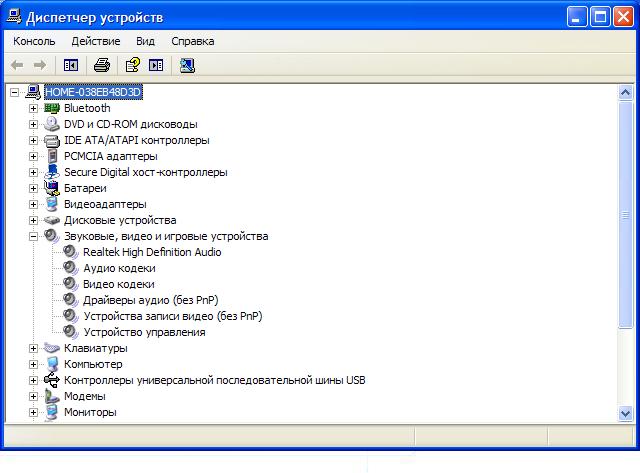
Task: Click the Дисковые устройства disk icon
Action: 52,220
